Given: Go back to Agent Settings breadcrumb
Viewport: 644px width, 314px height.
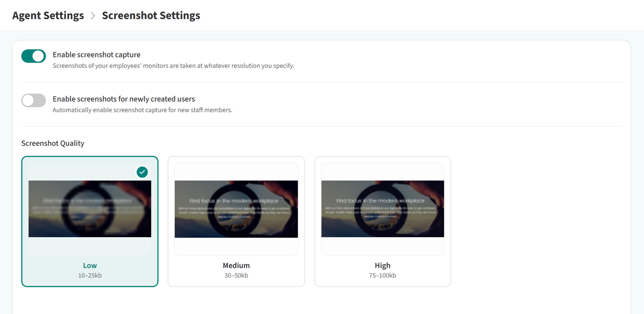Looking at the screenshot, I should [48, 16].
